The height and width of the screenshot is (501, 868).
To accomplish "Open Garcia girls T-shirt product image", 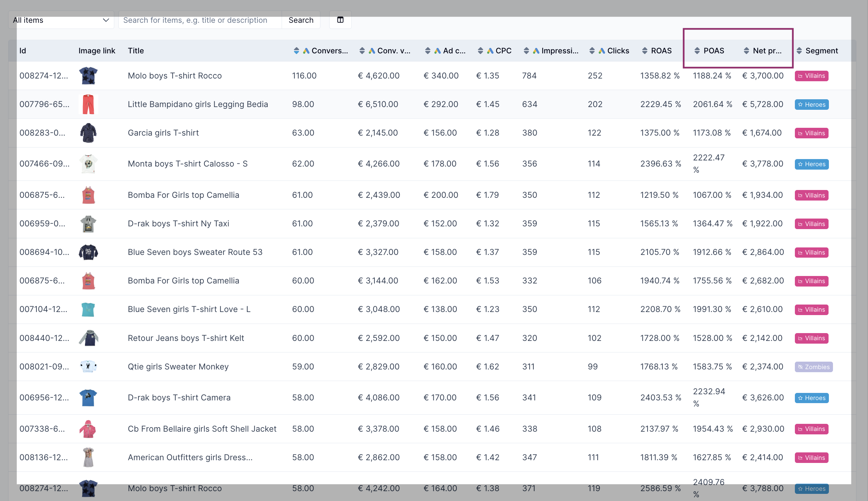I will coord(88,133).
